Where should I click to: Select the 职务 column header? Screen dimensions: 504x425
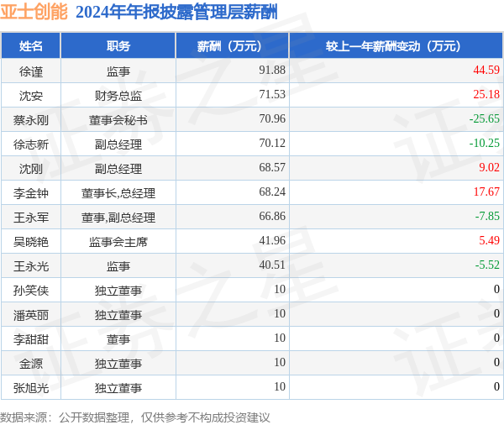118,46
